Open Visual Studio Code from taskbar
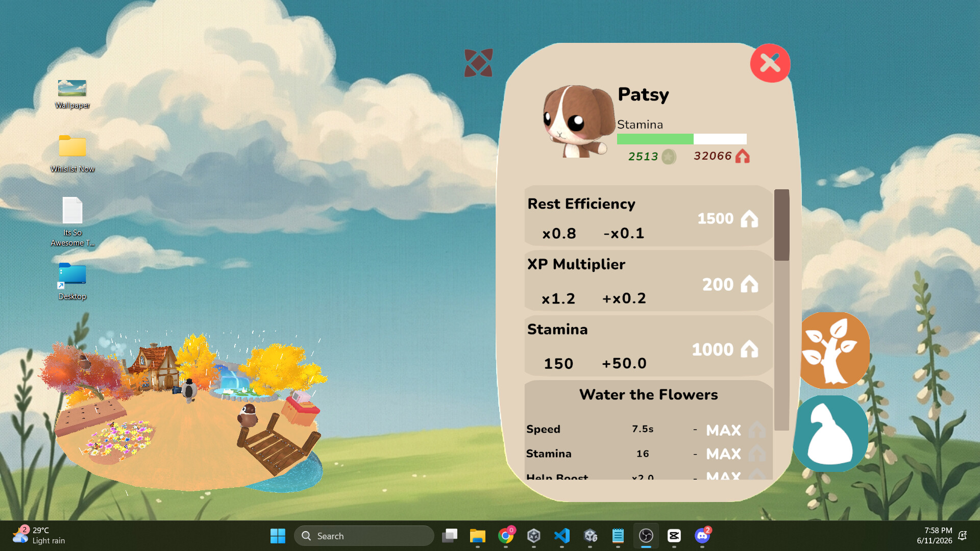Screen dimensions: 980x551 tap(562, 536)
